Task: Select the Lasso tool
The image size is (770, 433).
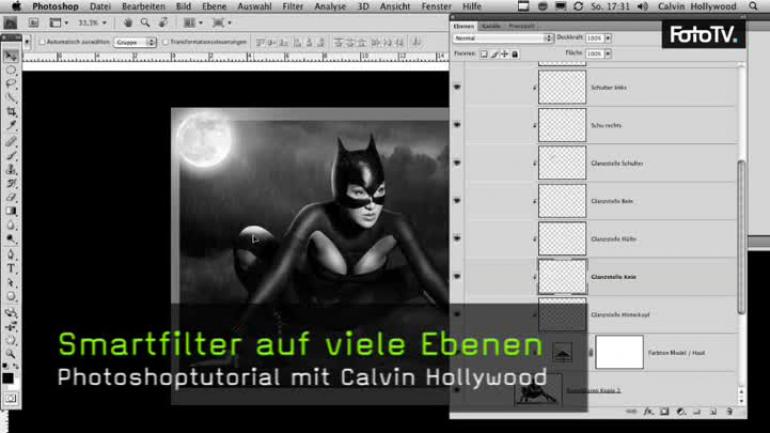Action: [10, 84]
